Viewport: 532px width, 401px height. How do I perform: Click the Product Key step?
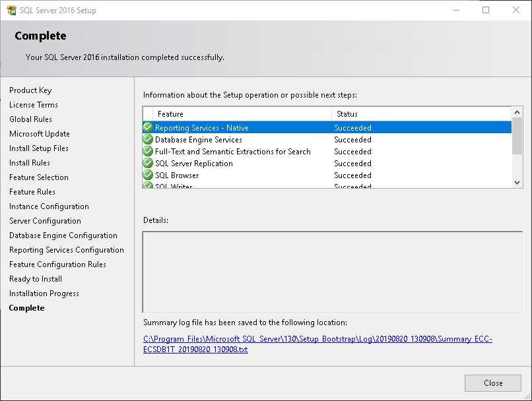pos(30,90)
